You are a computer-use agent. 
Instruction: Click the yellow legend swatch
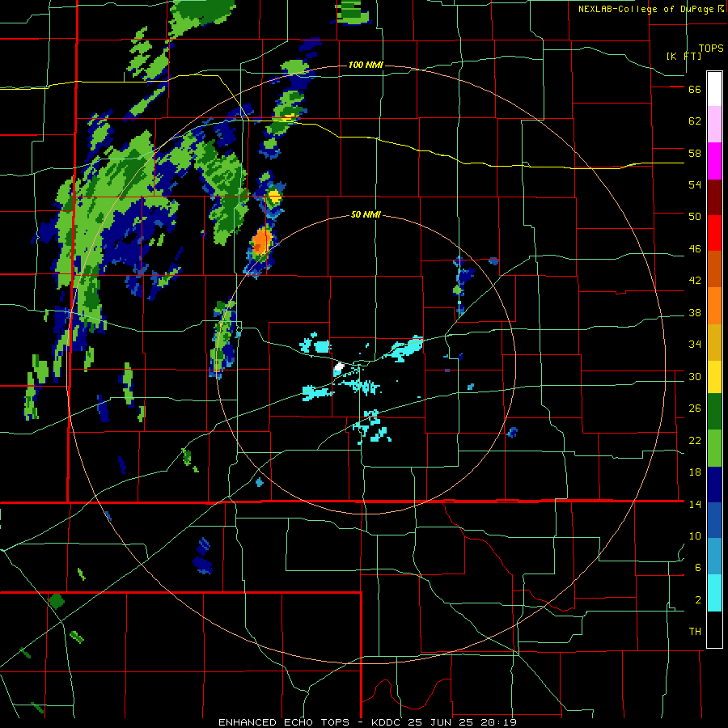tap(714, 377)
